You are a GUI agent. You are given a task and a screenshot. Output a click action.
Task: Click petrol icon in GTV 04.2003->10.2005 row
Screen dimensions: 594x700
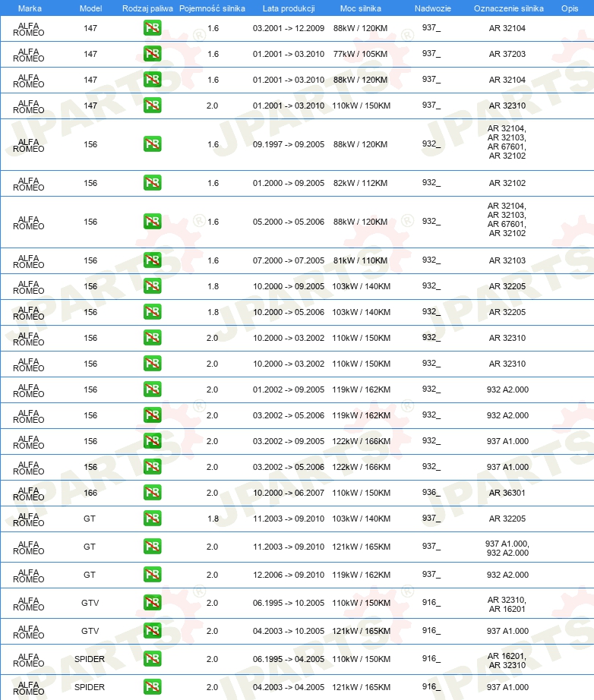pyautogui.click(x=152, y=631)
